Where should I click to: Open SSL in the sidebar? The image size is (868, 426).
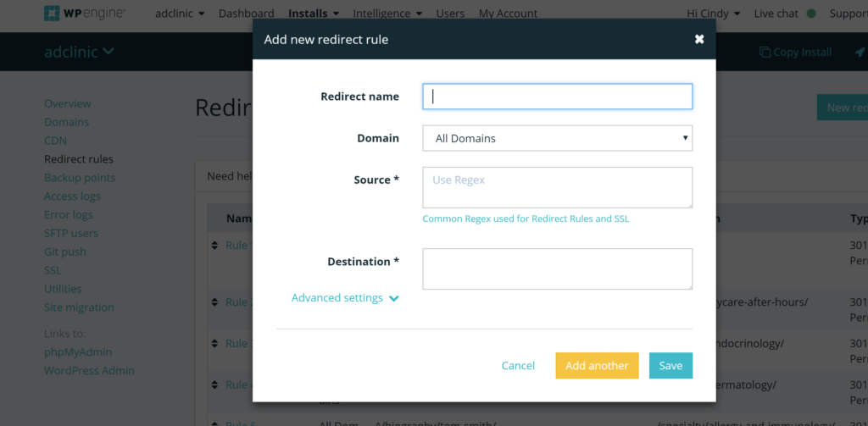pos(53,270)
